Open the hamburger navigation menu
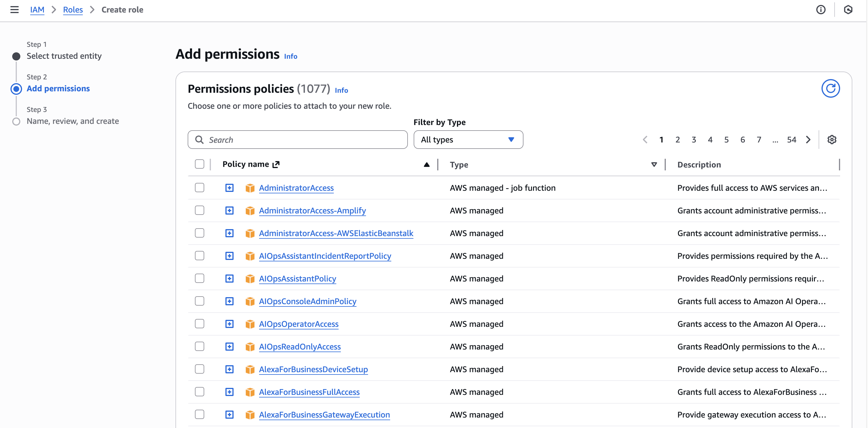The image size is (868, 428). click(x=15, y=10)
